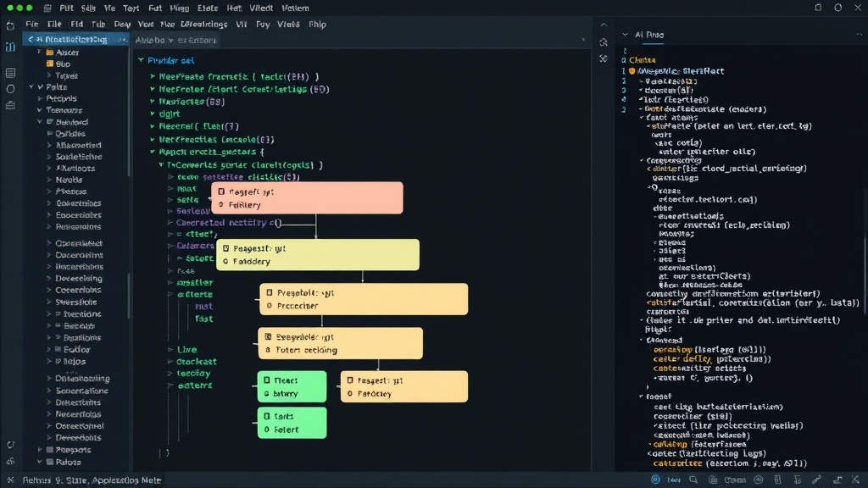Select the circle icon in left activity bar
868x488 pixels.
coord(10,89)
